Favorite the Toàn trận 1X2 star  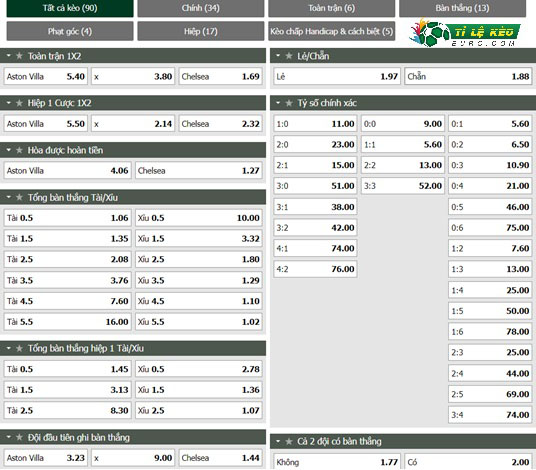point(19,56)
